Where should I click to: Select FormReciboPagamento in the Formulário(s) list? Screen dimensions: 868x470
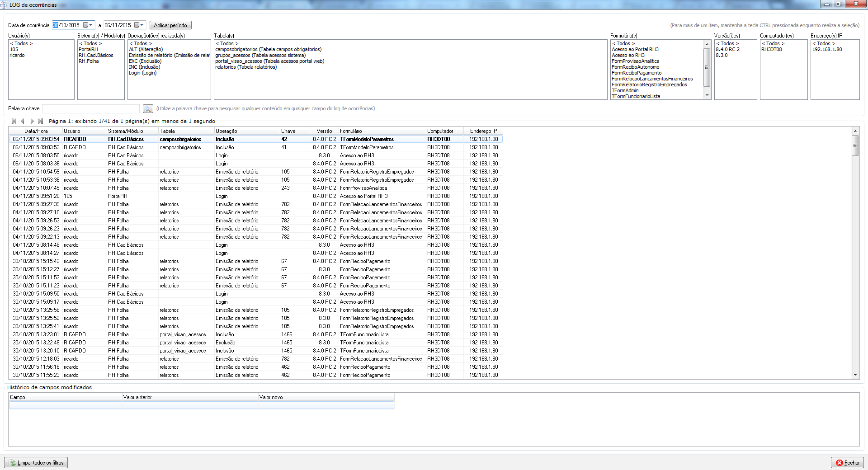click(x=636, y=73)
